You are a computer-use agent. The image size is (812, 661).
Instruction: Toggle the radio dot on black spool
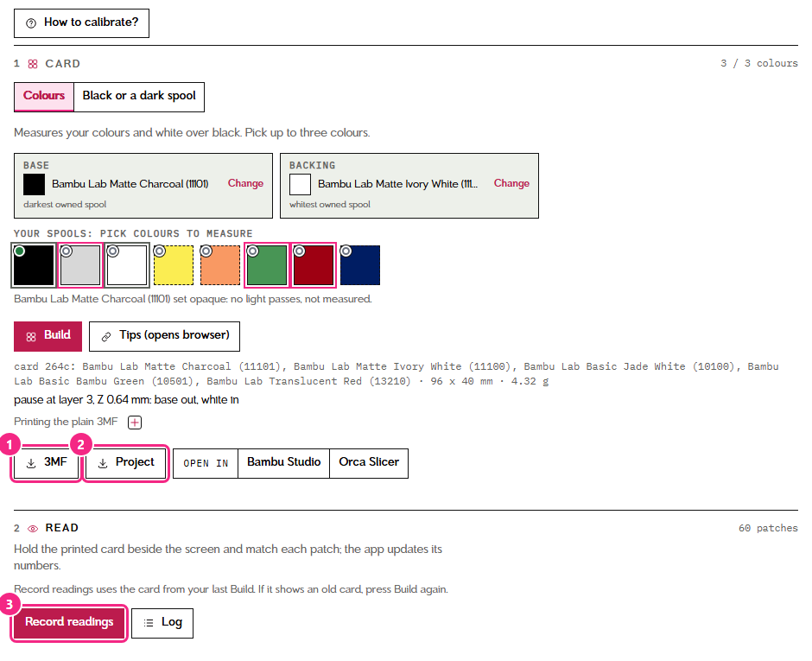[20, 251]
